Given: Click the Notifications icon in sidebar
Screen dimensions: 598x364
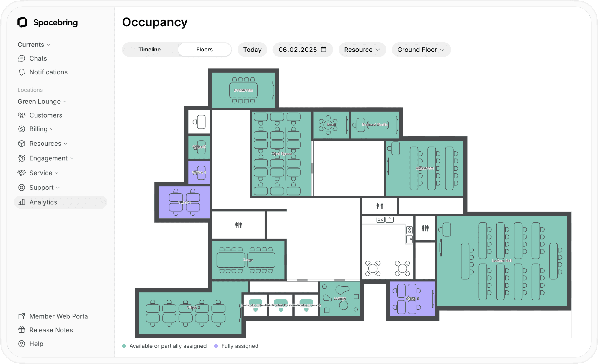Looking at the screenshot, I should [x=23, y=72].
